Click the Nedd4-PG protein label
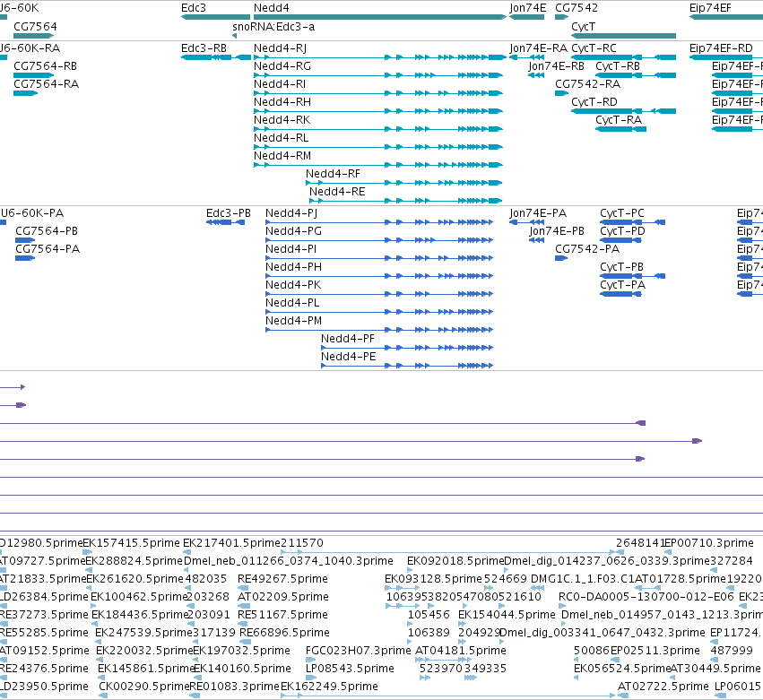Image resolution: width=763 pixels, height=700 pixels. pos(293,231)
